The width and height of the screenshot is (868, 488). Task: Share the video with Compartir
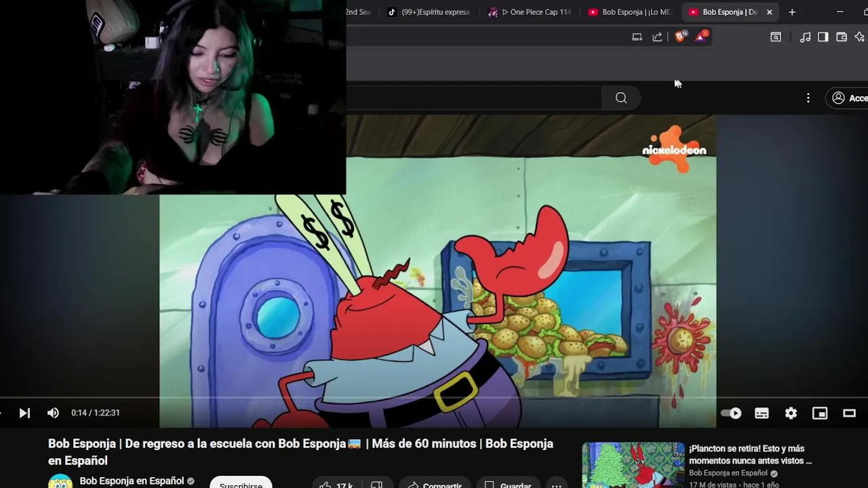434,483
